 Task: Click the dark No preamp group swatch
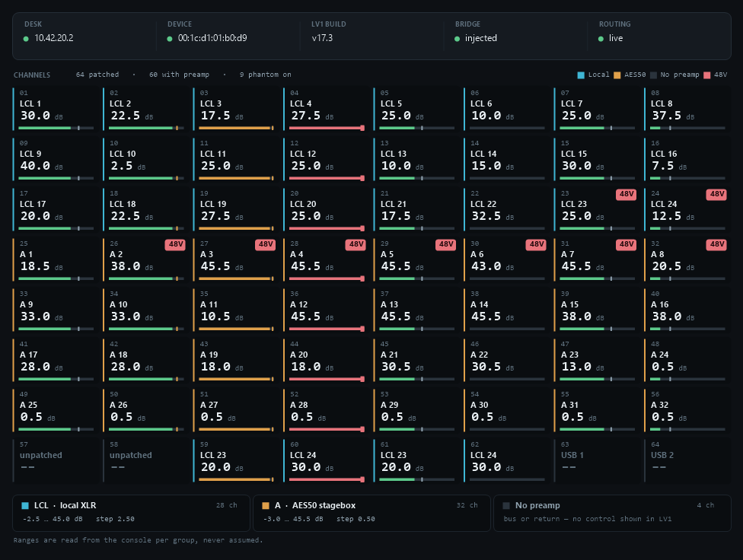coord(506,506)
